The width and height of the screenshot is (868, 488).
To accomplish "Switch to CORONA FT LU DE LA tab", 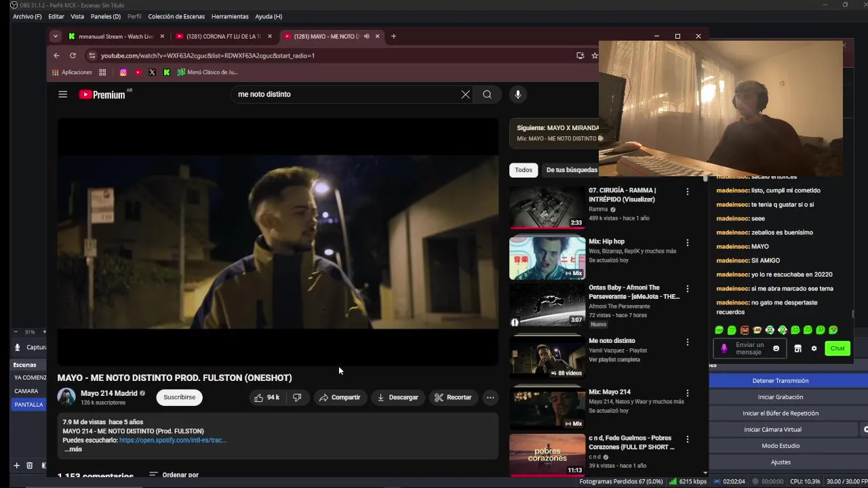I will (223, 36).
